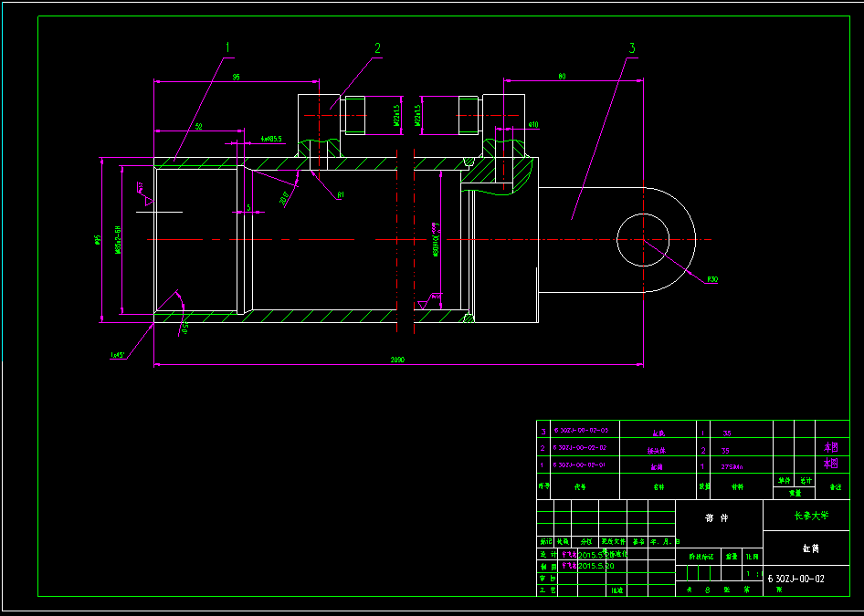Select the 2090 overall length dimension text
The image size is (864, 616).
click(x=397, y=360)
